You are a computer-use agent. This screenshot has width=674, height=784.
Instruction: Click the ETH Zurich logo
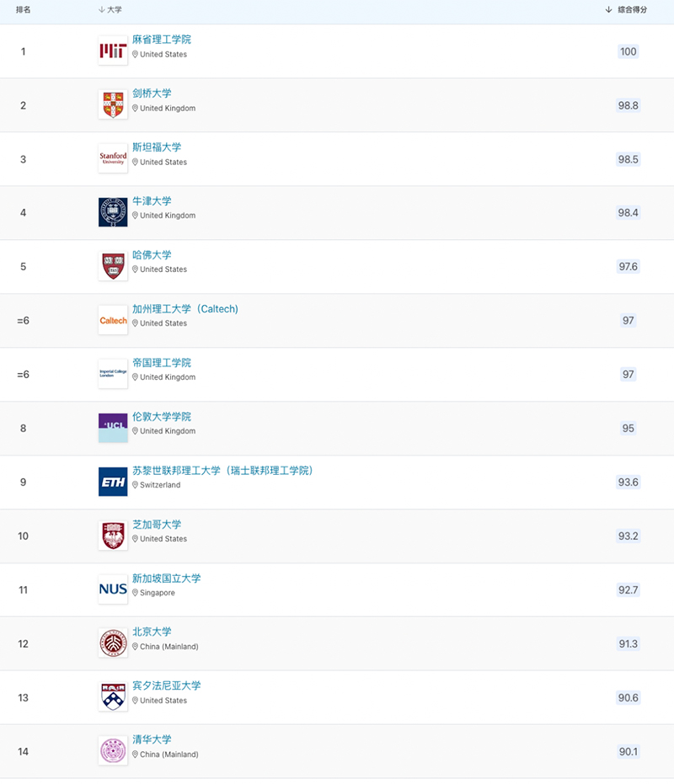pyautogui.click(x=113, y=482)
